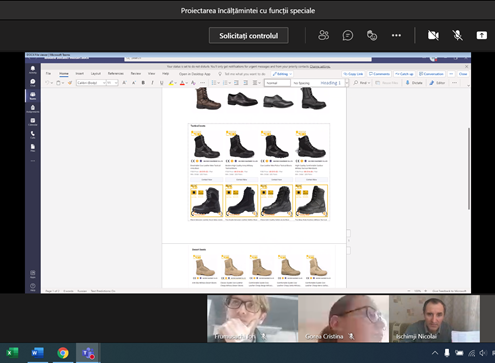Screen dimensions: 495x363
Task: Open Calendar in the shared Teams sidebar
Action: point(33,122)
